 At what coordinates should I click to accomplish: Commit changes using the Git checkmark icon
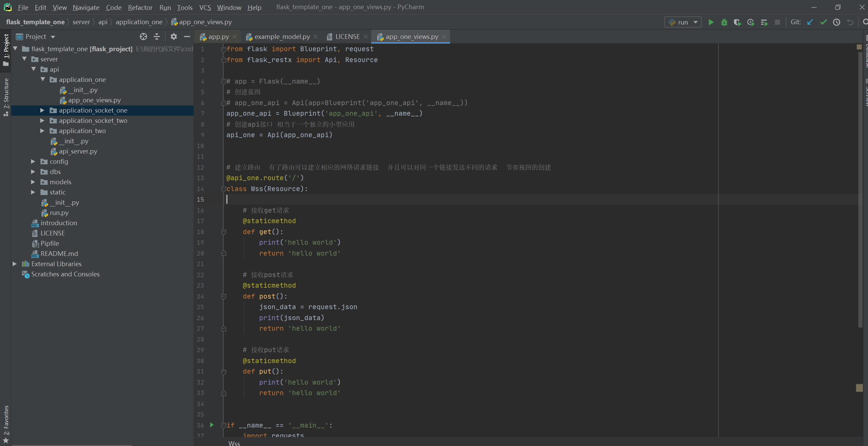[823, 23]
